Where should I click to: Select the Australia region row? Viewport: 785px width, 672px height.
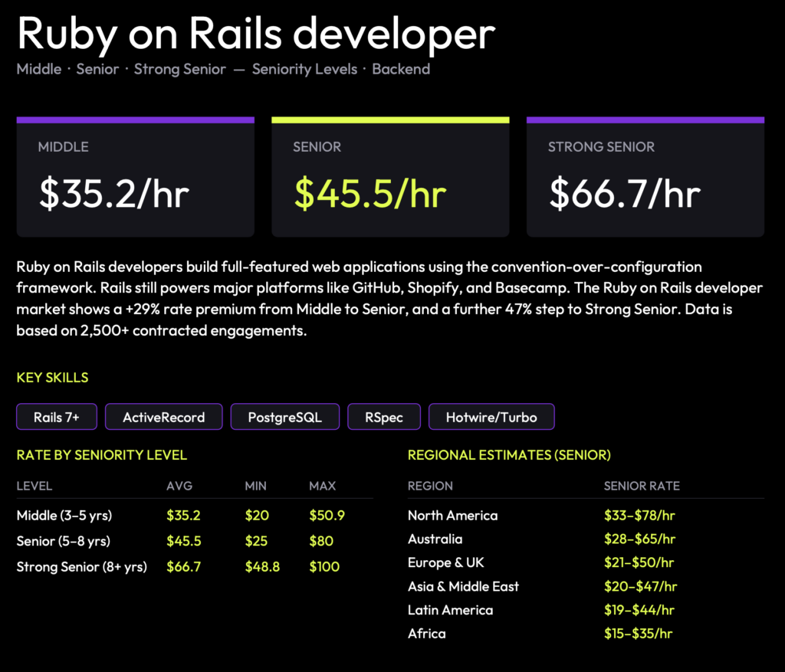(x=586, y=539)
